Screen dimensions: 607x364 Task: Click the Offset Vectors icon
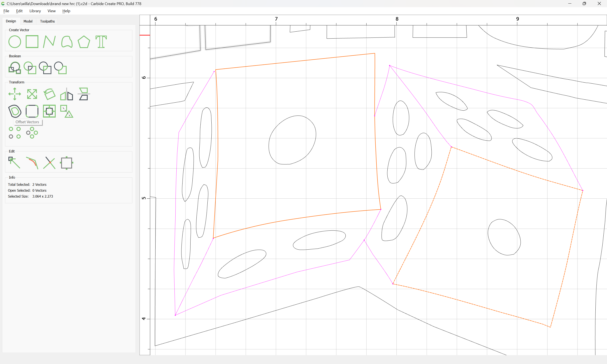click(15, 111)
